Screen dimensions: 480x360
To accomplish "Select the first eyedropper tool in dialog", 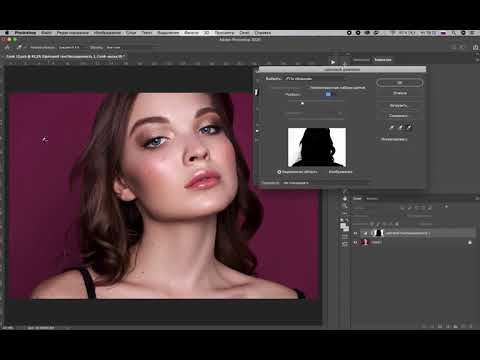I will click(x=392, y=127).
